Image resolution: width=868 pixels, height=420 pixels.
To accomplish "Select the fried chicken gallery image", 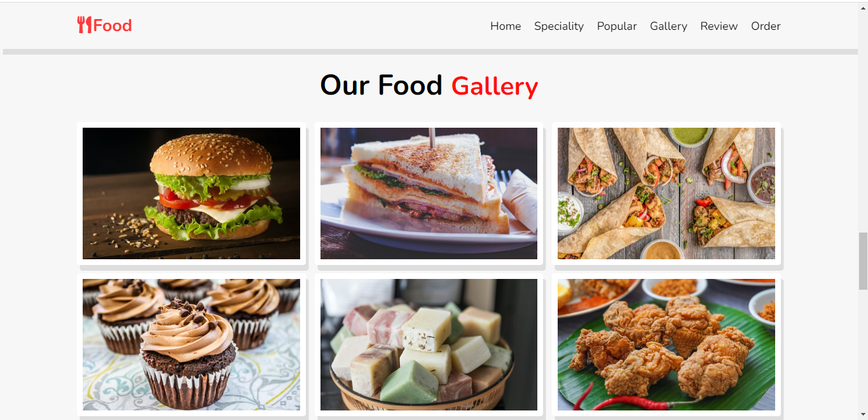I will click(666, 344).
